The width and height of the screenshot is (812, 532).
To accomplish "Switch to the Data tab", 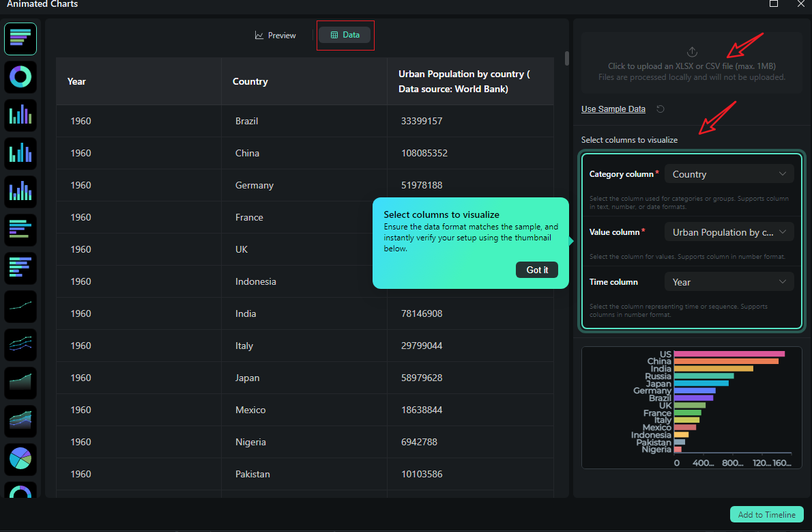I will click(x=345, y=34).
